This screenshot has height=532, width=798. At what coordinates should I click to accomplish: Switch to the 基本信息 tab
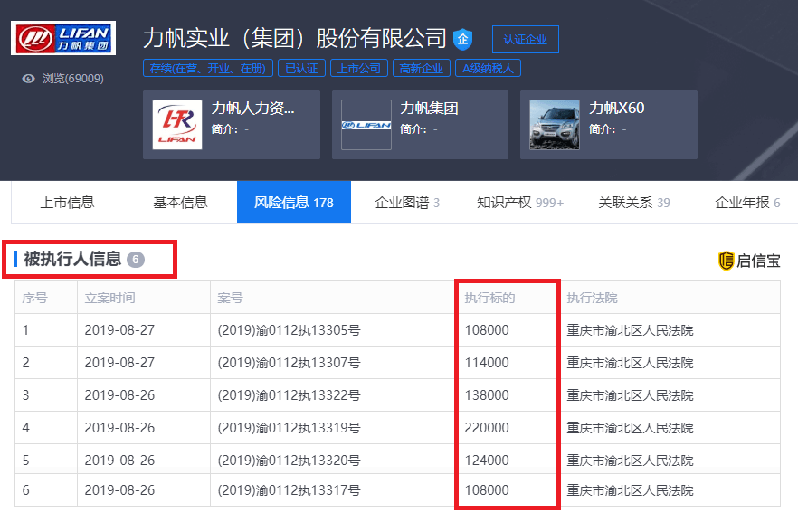pyautogui.click(x=181, y=203)
